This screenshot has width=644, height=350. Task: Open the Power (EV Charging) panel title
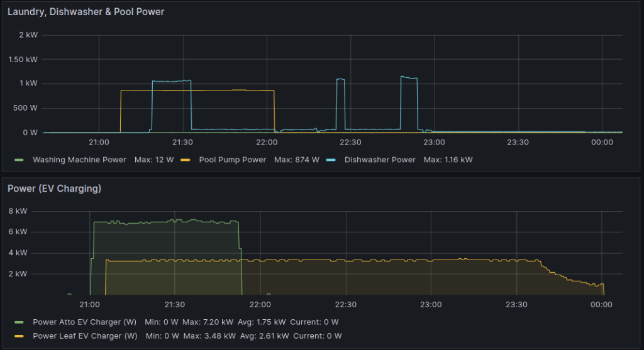[x=54, y=189]
